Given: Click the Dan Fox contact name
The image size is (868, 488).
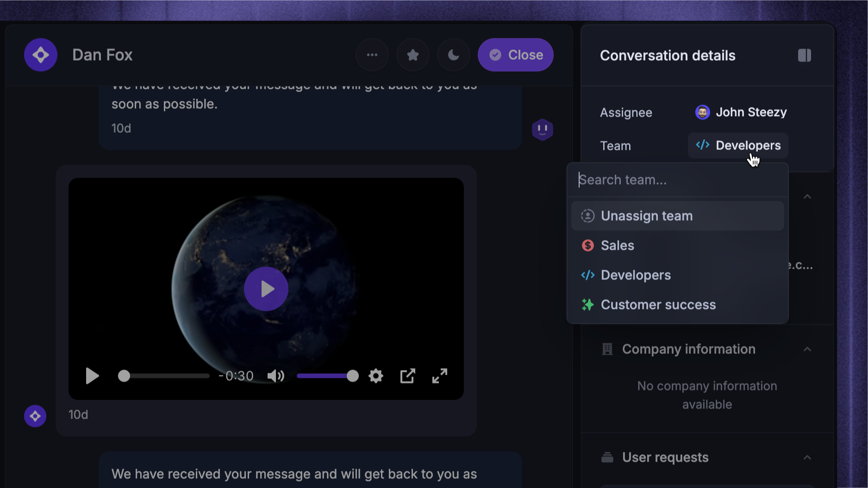Looking at the screenshot, I should 102,55.
